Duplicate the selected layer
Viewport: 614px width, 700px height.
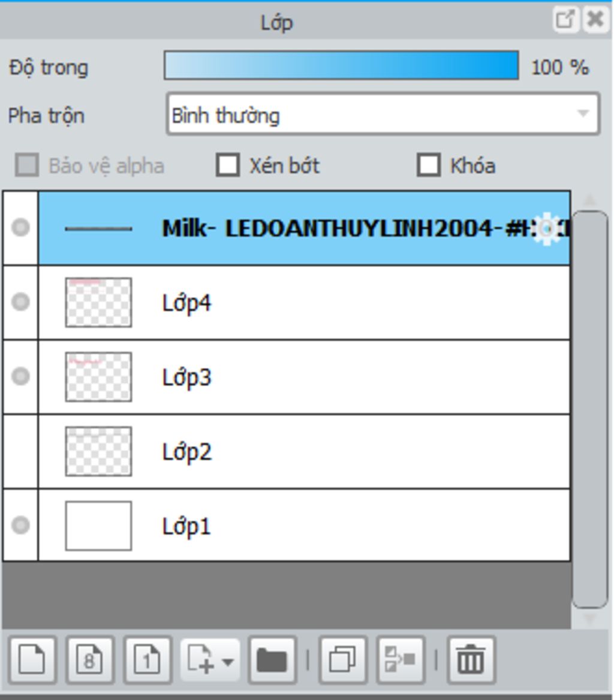coord(343,660)
